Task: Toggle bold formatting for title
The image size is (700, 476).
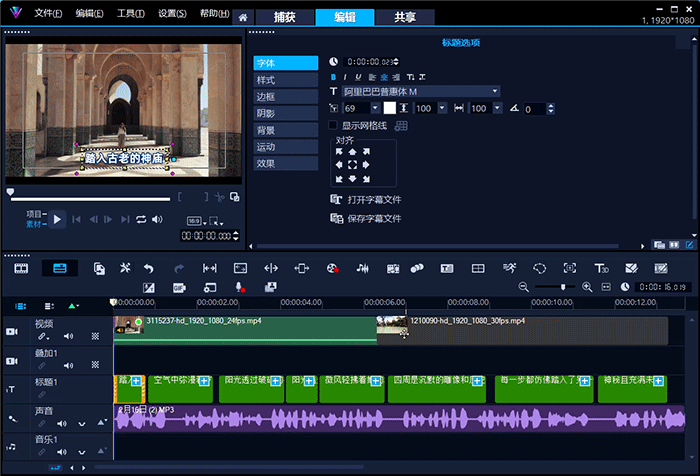Action: [x=333, y=77]
